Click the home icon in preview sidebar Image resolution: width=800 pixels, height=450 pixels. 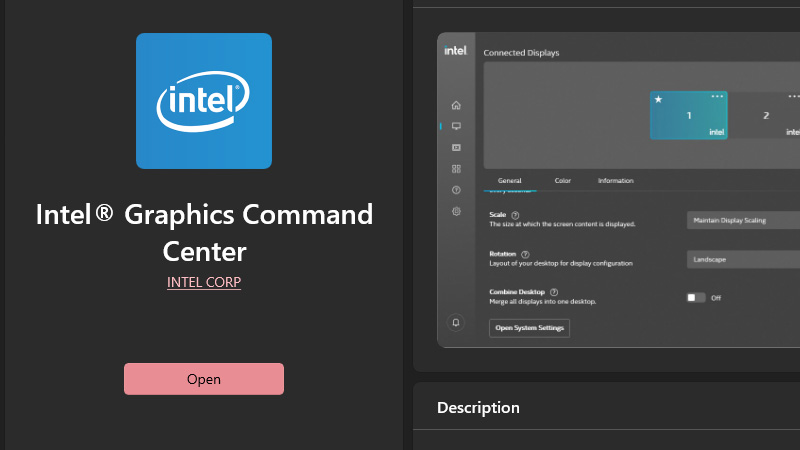pos(456,105)
